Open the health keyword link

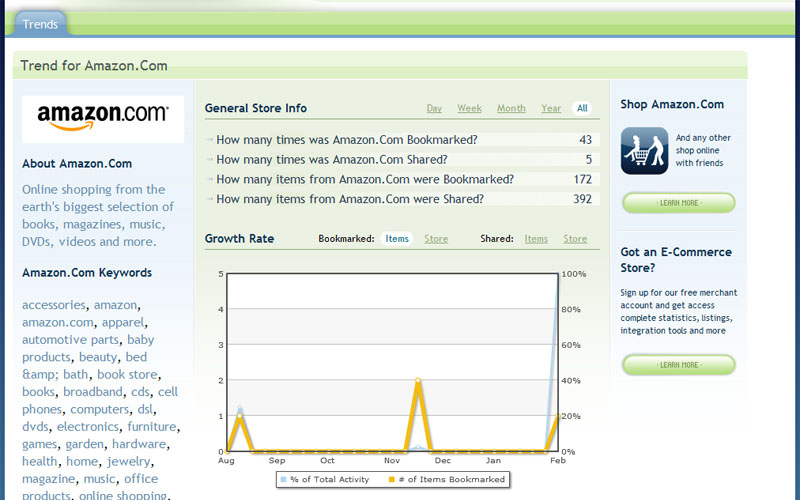click(x=39, y=461)
